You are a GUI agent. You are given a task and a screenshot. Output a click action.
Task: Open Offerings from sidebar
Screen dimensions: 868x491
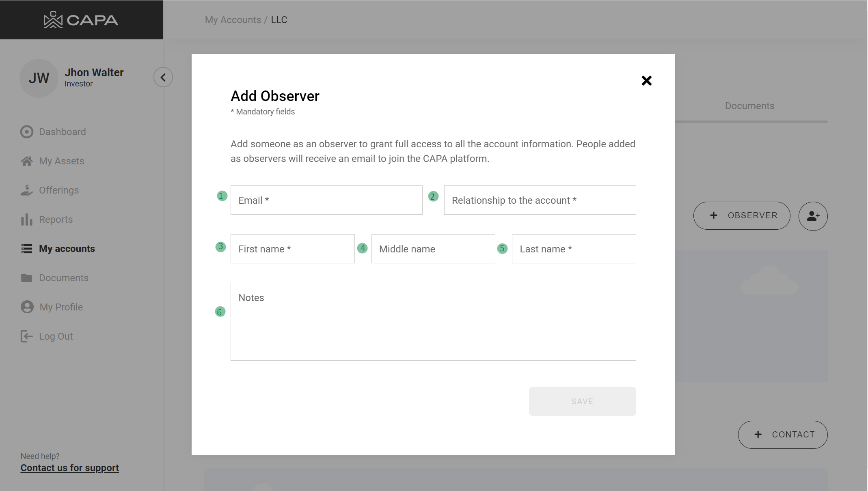(x=58, y=190)
